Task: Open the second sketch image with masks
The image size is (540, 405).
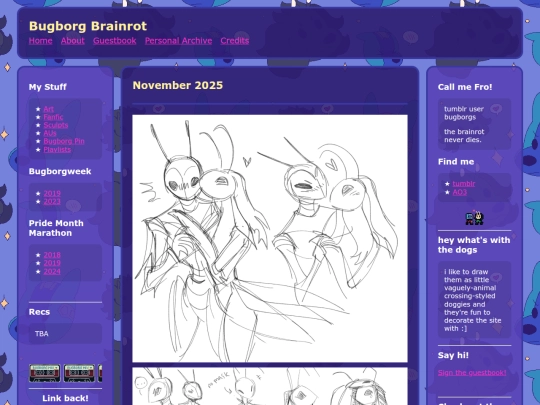Action: click(x=270, y=386)
